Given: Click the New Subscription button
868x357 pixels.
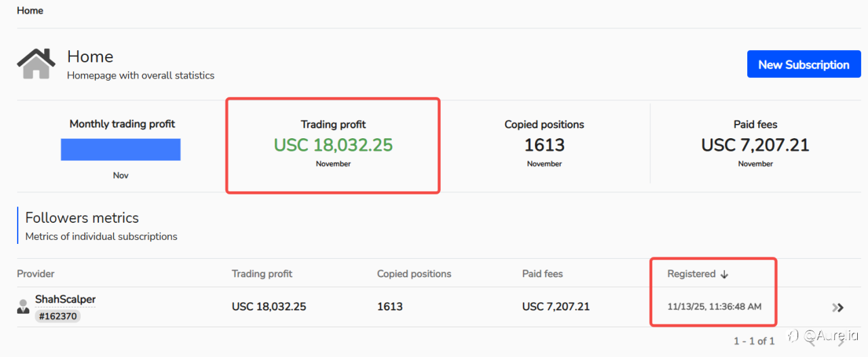Looking at the screenshot, I should [x=804, y=65].
